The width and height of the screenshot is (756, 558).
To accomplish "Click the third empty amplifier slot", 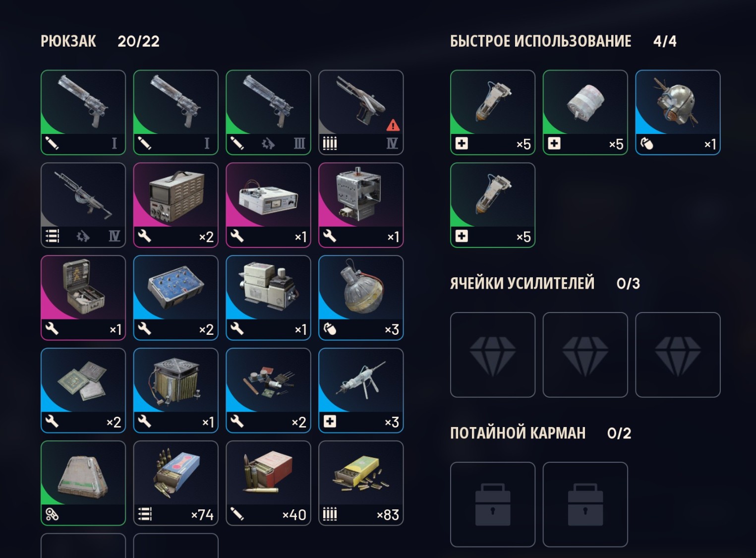I will [678, 355].
